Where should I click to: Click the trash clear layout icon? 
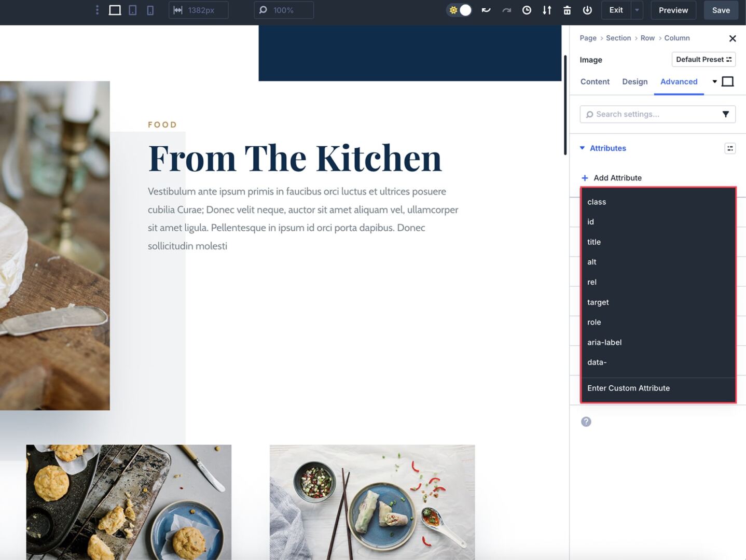pyautogui.click(x=567, y=10)
